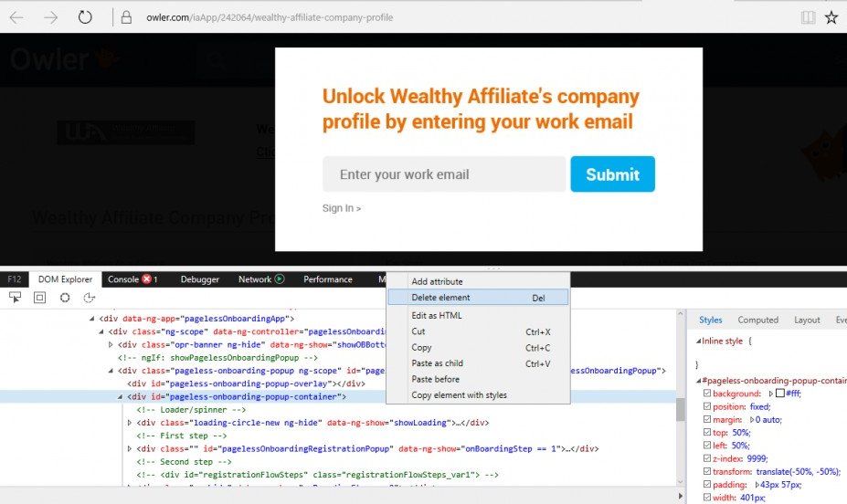
Task: Uncheck the position: fixed property
Action: 707,406
